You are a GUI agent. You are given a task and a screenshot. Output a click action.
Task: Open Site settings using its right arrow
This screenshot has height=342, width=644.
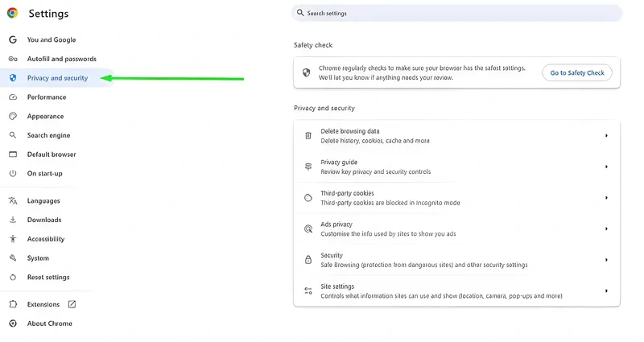[x=606, y=290]
